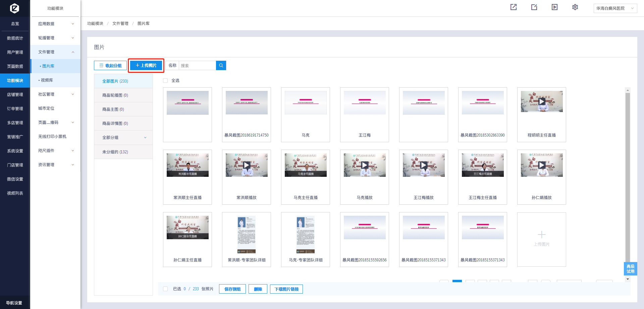644x309 pixels.
Task: Click the 上传图片 upload button
Action: coord(146,65)
